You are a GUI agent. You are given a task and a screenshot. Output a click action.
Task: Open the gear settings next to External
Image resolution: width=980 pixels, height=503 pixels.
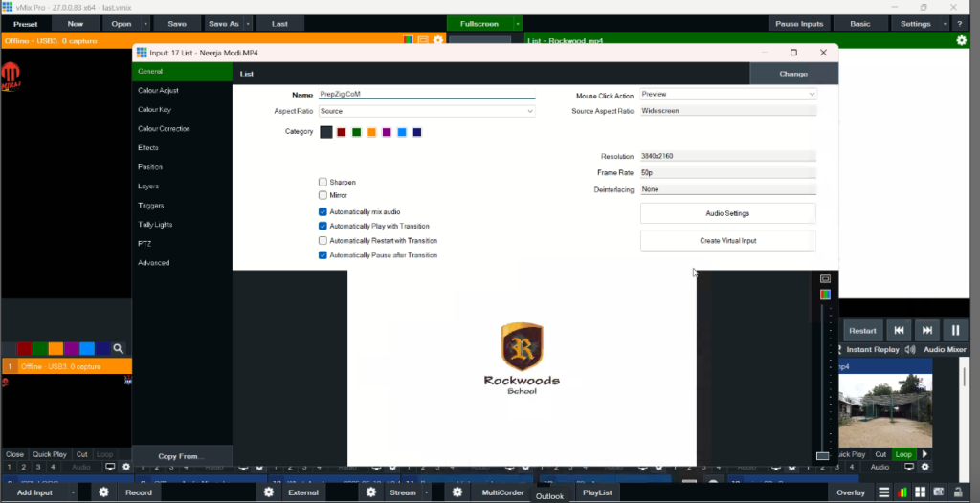coord(269,492)
